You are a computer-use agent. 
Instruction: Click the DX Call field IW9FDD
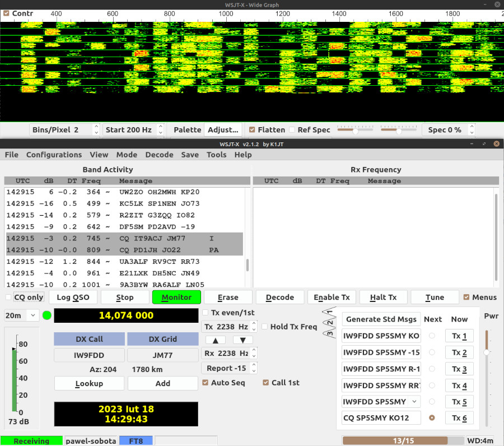point(89,355)
